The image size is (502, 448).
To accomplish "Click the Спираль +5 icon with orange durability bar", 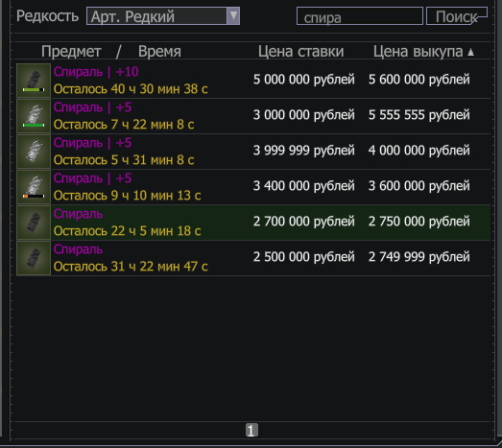I will tap(34, 187).
